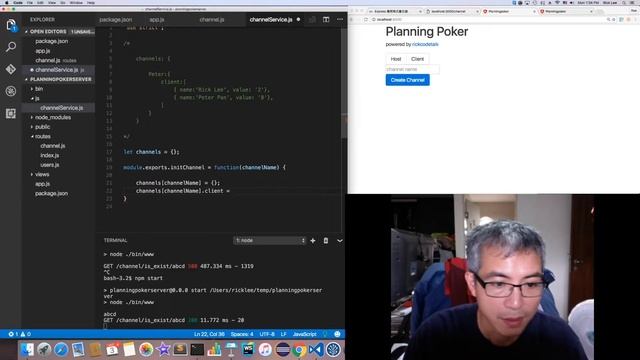Kill the terminal with trash icon

[x=326, y=240]
